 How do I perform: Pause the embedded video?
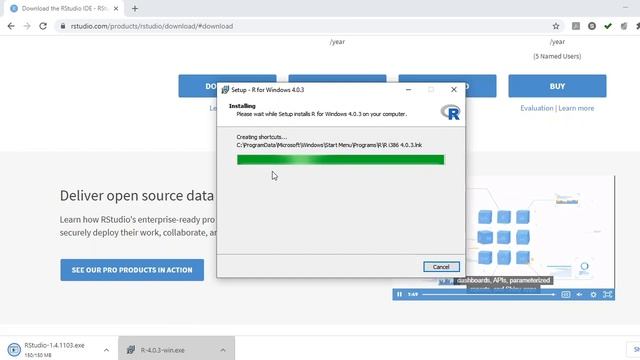tap(399, 294)
